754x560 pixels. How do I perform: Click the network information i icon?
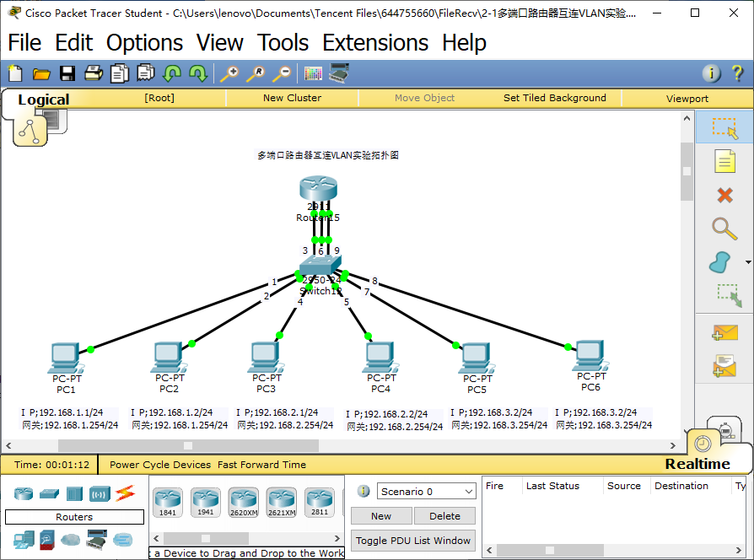tap(711, 73)
